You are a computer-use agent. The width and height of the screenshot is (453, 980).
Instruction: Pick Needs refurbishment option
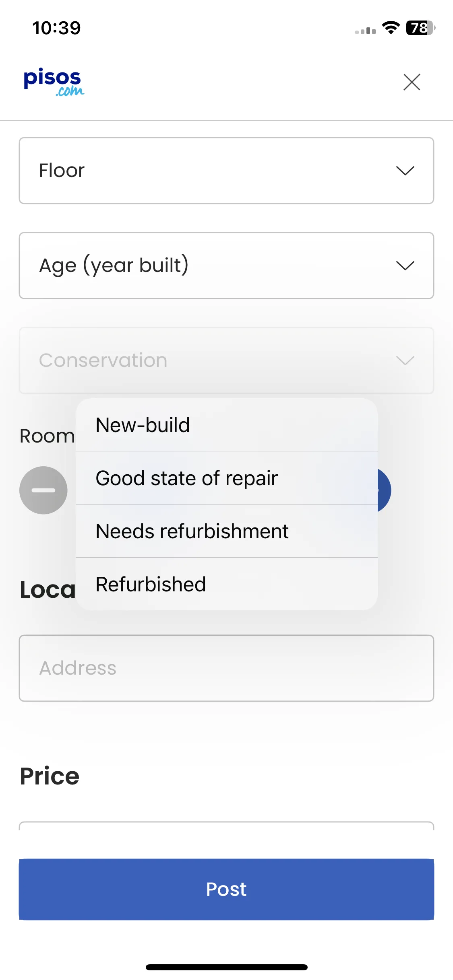(x=227, y=531)
